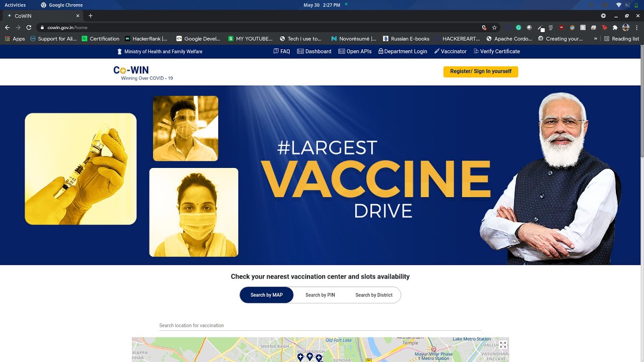This screenshot has height=362, width=644.
Task: Open the Extensions puzzle-piece menu
Action: (x=615, y=28)
